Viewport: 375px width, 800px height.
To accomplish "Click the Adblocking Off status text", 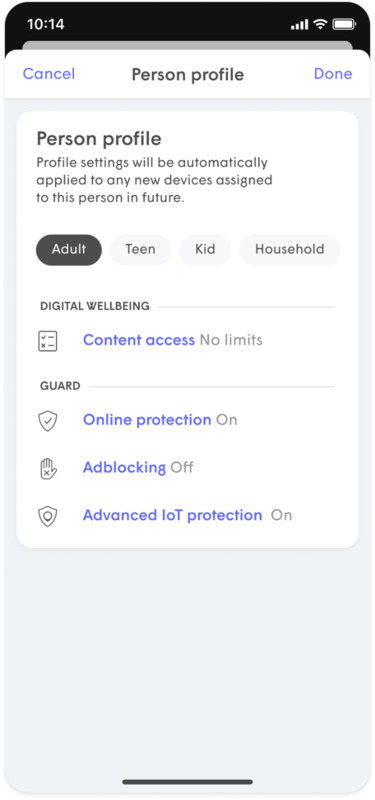I will tap(182, 467).
